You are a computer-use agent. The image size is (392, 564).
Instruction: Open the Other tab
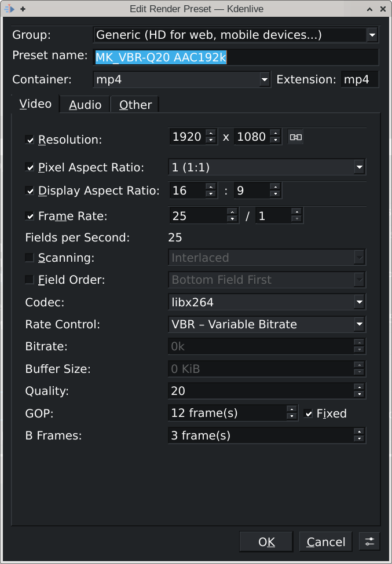click(x=135, y=105)
